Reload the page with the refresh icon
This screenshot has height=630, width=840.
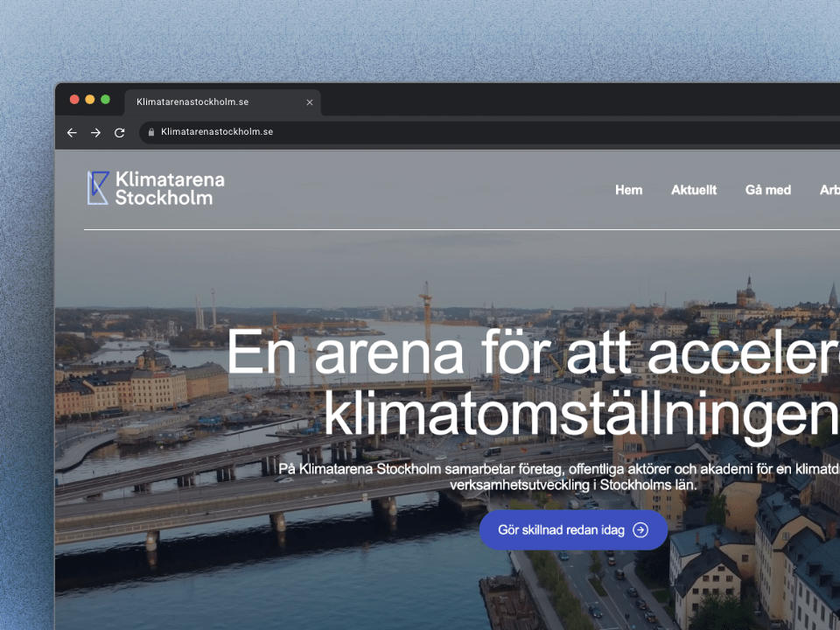[120, 132]
